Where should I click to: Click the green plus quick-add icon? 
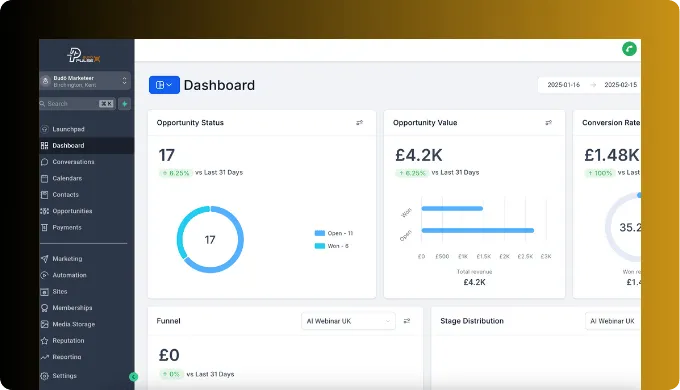124,104
